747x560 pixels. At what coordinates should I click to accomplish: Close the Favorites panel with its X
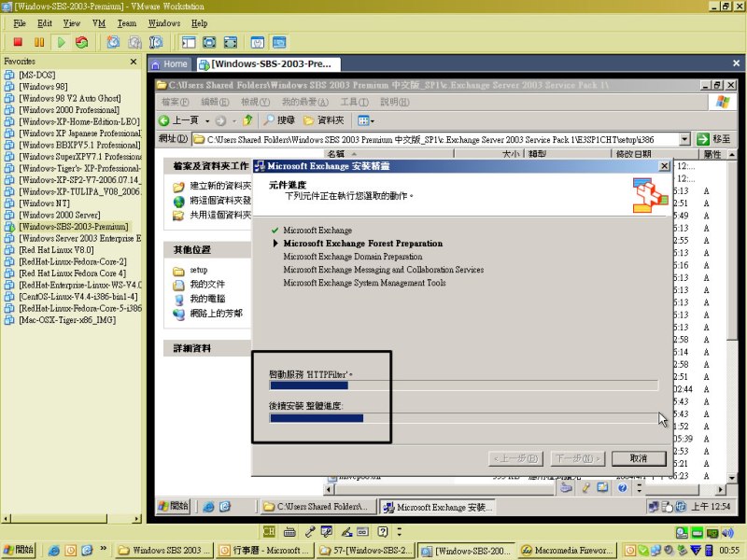[x=134, y=62]
